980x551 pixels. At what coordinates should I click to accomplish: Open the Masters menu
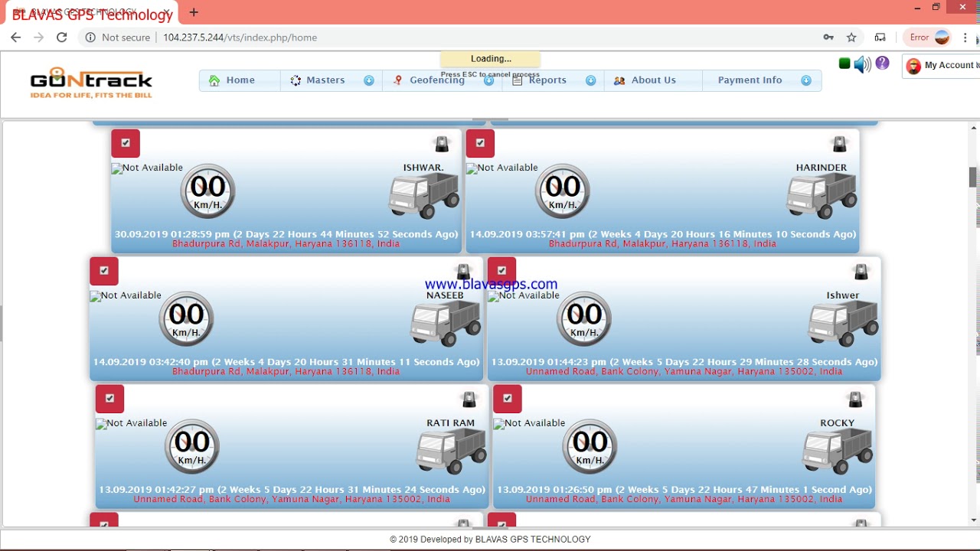pyautogui.click(x=331, y=80)
